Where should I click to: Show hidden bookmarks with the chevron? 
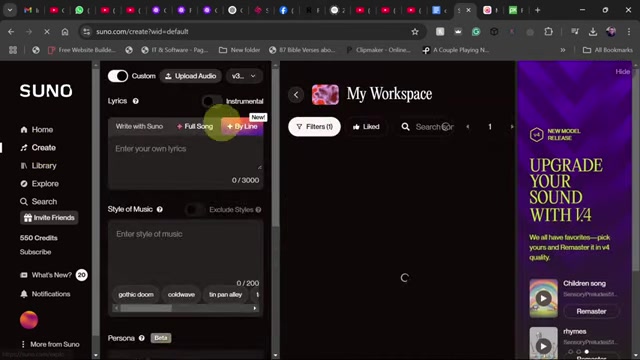point(563,50)
